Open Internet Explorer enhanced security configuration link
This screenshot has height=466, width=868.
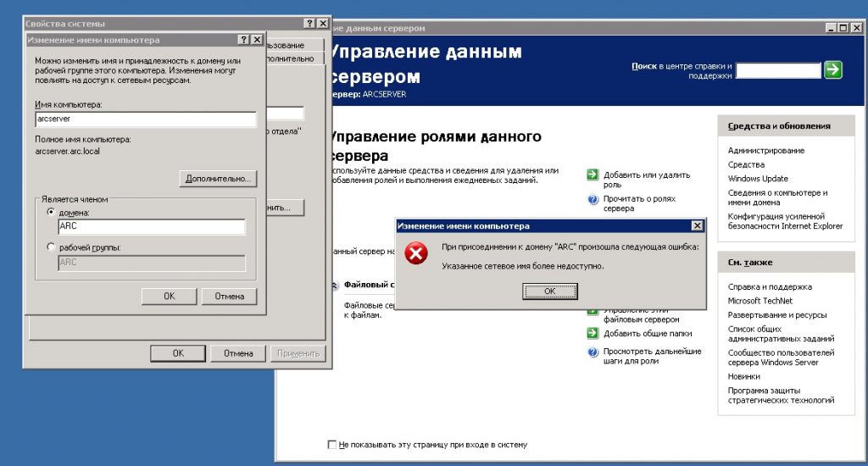tap(785, 221)
